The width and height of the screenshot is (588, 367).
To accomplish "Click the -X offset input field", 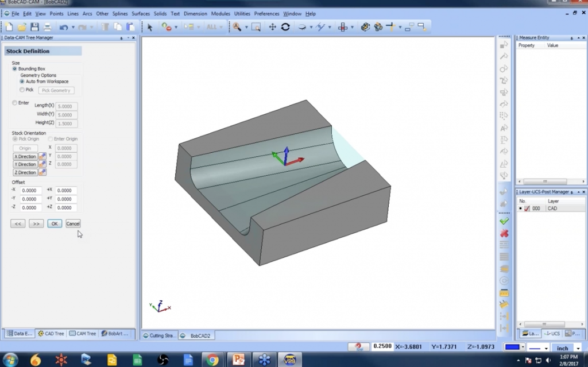I will pos(30,191).
